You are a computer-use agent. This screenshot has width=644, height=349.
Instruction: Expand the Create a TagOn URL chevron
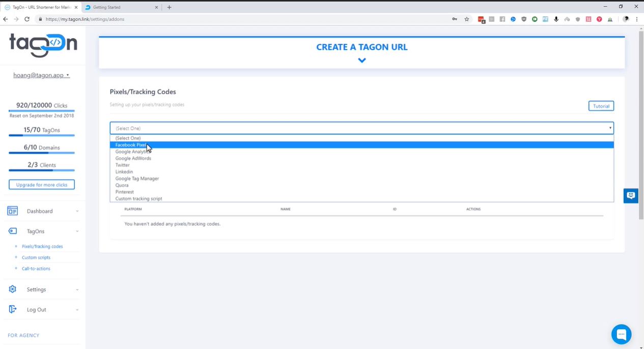pos(362,60)
